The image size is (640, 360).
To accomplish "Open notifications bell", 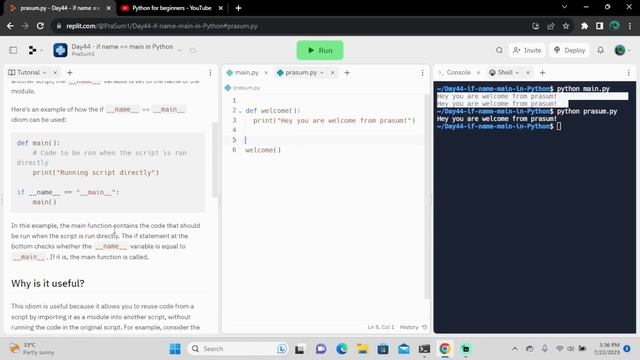I will click(600, 50).
